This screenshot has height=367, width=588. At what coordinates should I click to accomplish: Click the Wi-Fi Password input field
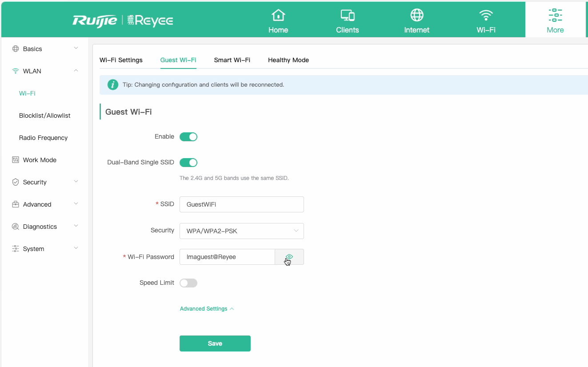[227, 257]
